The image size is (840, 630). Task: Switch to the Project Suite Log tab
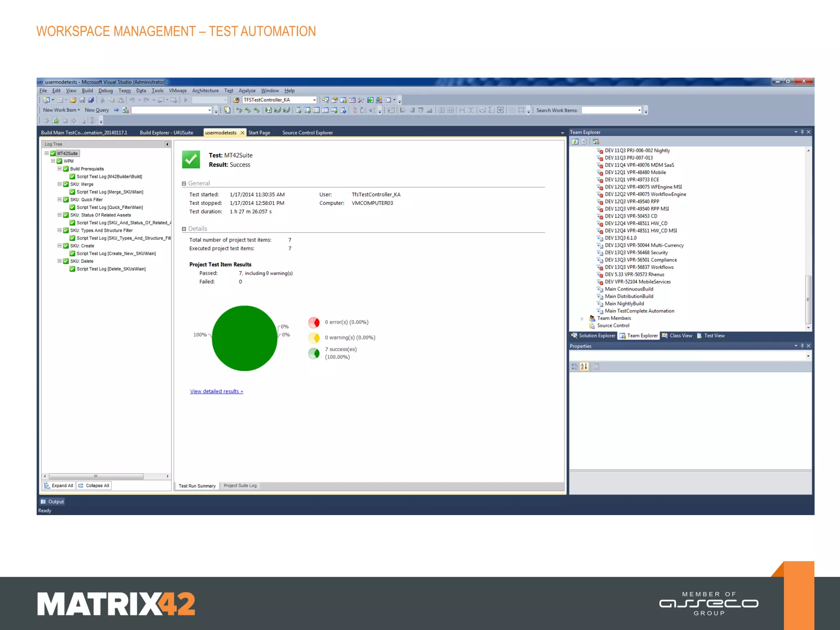[240, 486]
